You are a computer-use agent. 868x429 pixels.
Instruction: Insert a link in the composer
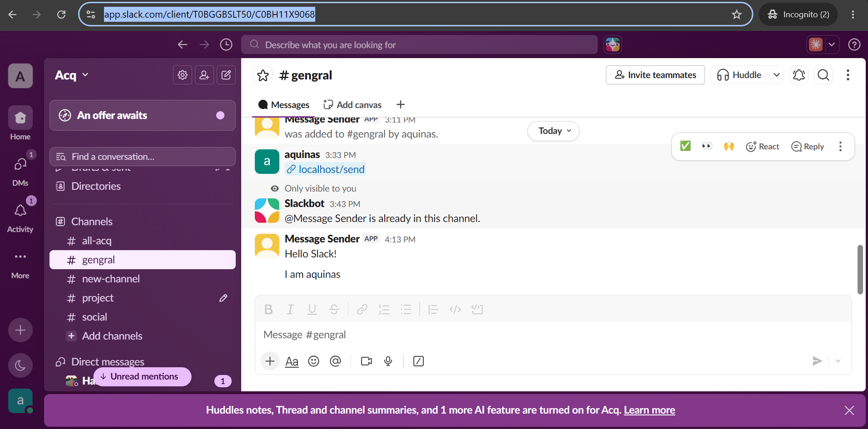362,310
